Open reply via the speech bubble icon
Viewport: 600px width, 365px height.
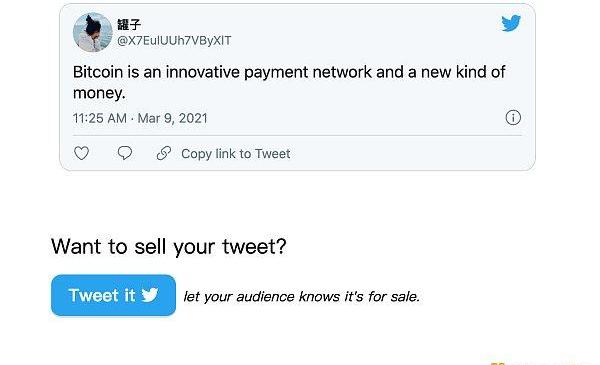(x=124, y=153)
